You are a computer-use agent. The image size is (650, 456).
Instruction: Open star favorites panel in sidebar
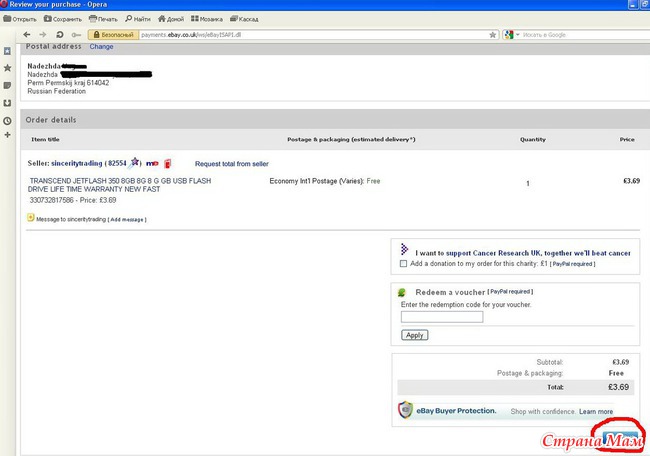[7, 68]
